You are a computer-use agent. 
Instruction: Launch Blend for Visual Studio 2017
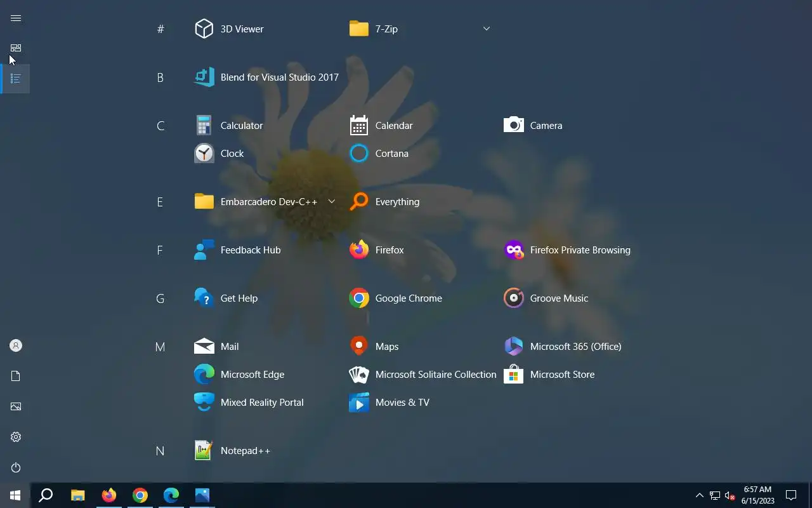[267, 77]
